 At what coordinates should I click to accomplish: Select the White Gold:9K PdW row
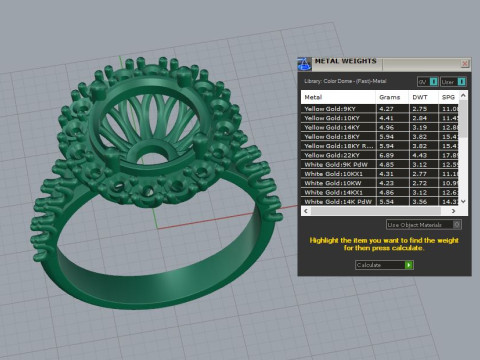(380, 165)
